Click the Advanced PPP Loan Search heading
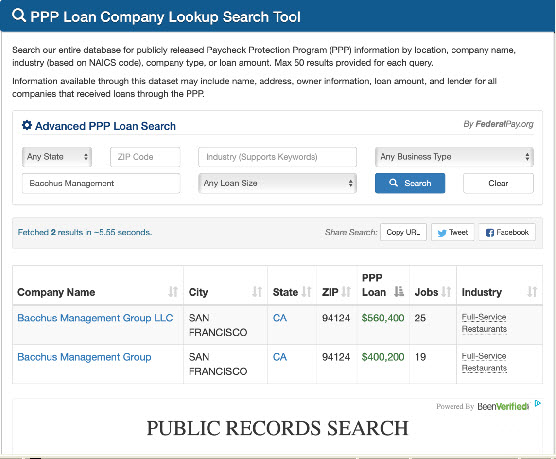556x459 pixels. (x=105, y=126)
